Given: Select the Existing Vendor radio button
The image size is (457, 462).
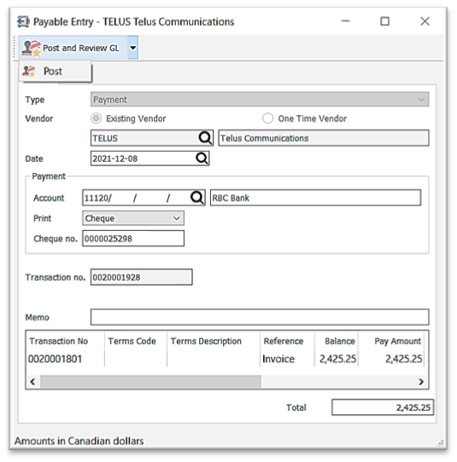Looking at the screenshot, I should pyautogui.click(x=96, y=118).
